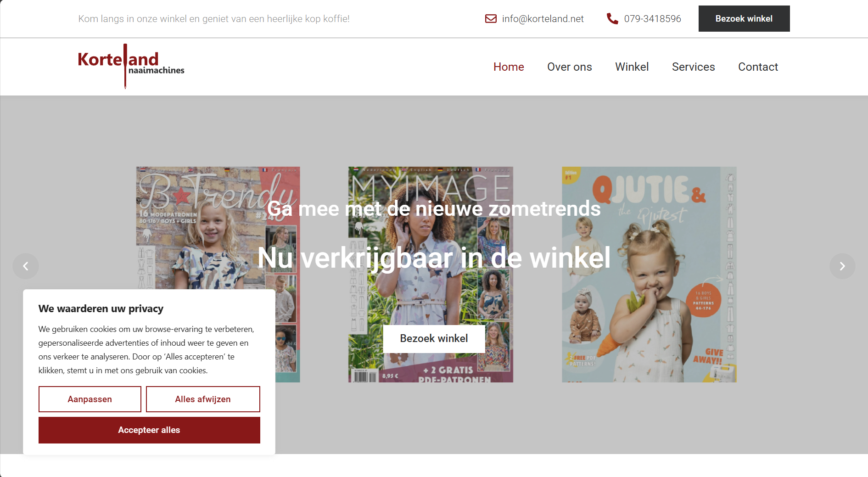Screen dimensions: 868x477
Task: Click the envelope email icon
Action: [x=491, y=19]
